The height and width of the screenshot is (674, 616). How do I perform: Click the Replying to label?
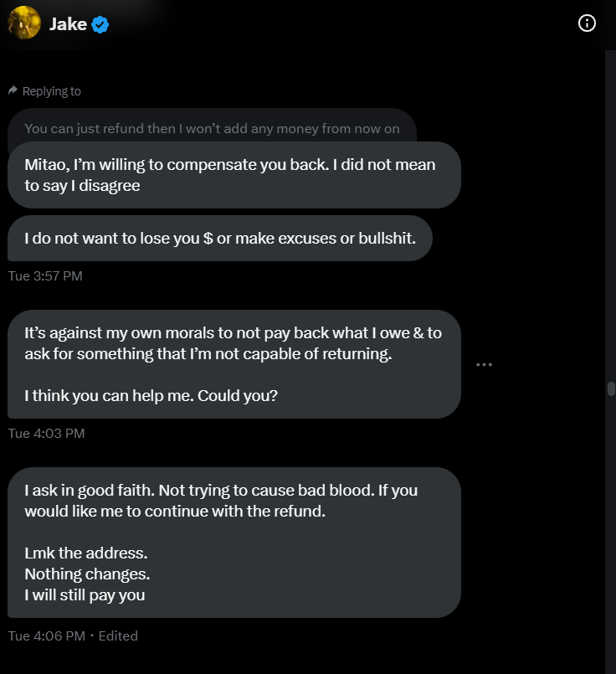[52, 91]
